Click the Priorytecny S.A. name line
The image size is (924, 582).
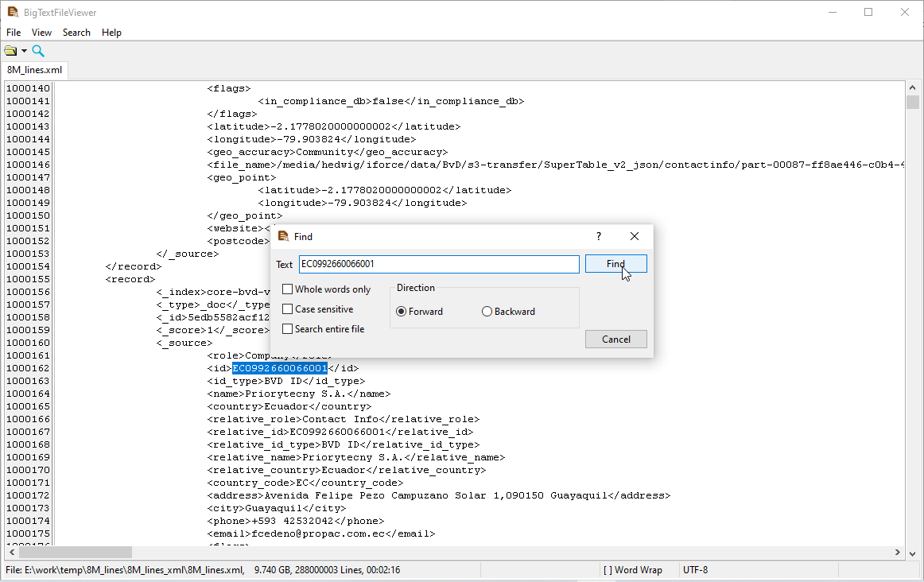299,394
